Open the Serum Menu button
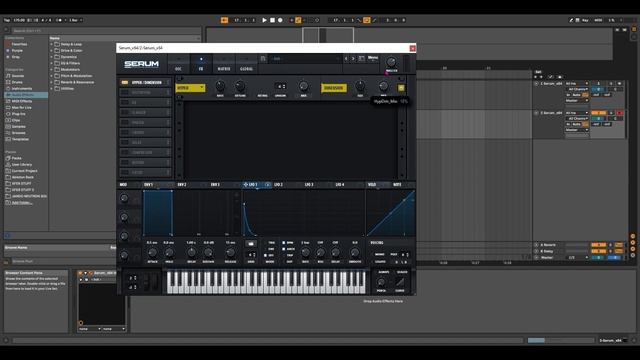This screenshot has width=640, height=360. (x=373, y=58)
